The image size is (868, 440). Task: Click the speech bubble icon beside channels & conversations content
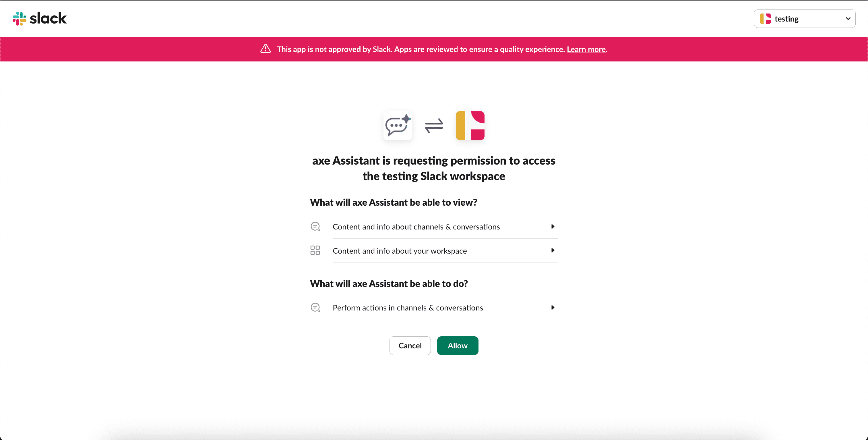click(315, 226)
